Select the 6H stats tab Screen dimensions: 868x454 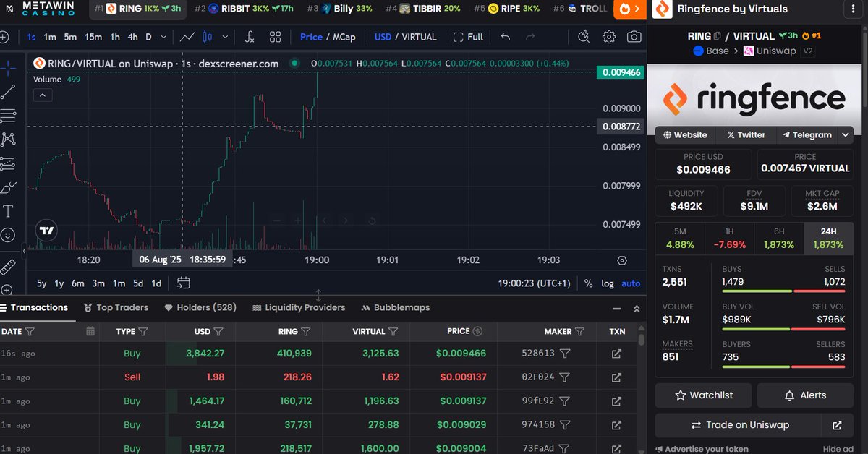pyautogui.click(x=778, y=239)
